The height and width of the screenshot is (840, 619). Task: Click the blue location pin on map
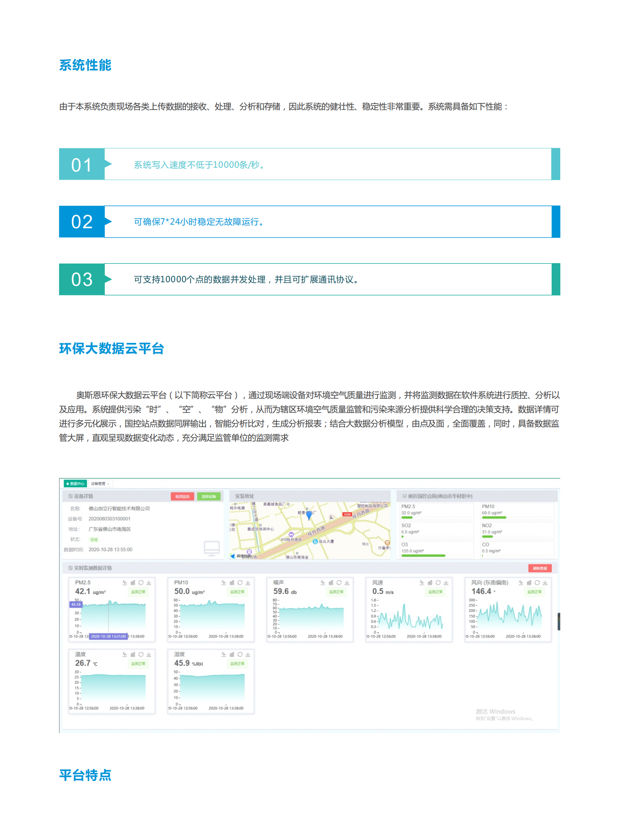coord(309,515)
